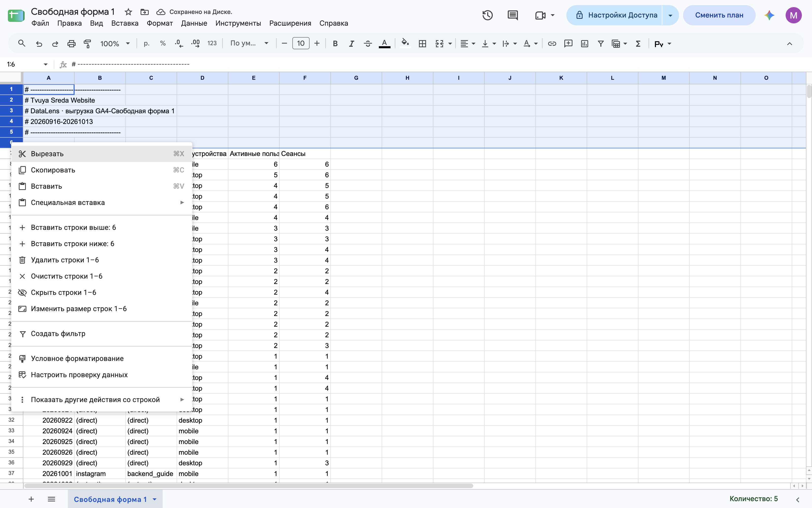Collapse the toolbar with the chevron

[789, 44]
